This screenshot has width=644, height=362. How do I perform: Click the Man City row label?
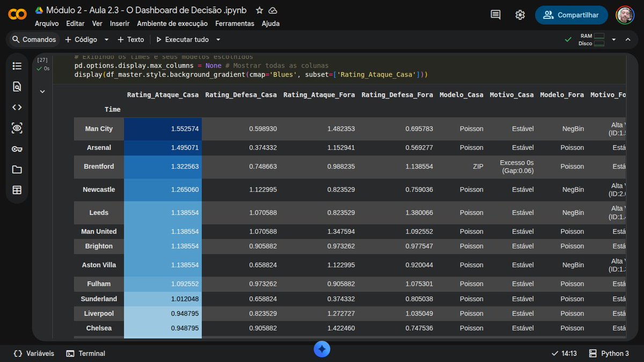[99, 129]
